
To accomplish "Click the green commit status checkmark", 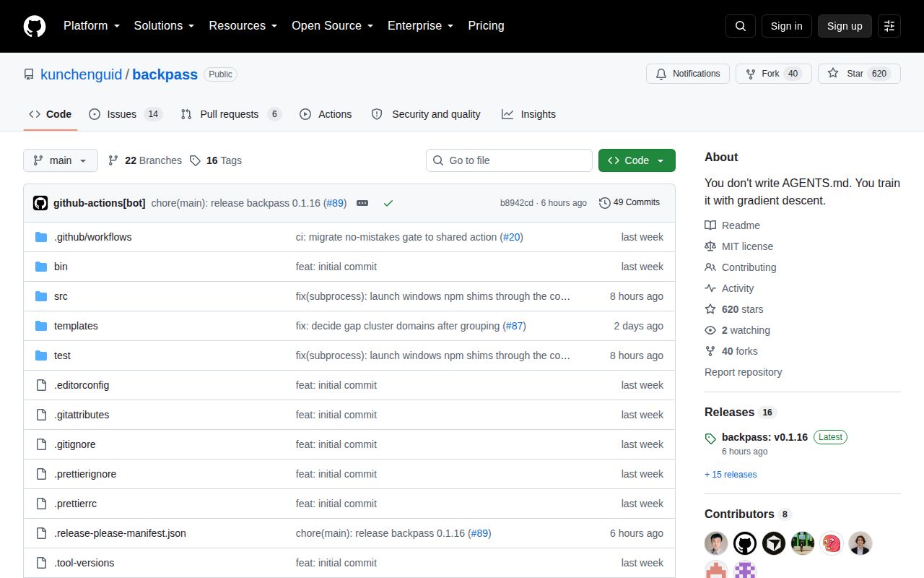I will (388, 203).
